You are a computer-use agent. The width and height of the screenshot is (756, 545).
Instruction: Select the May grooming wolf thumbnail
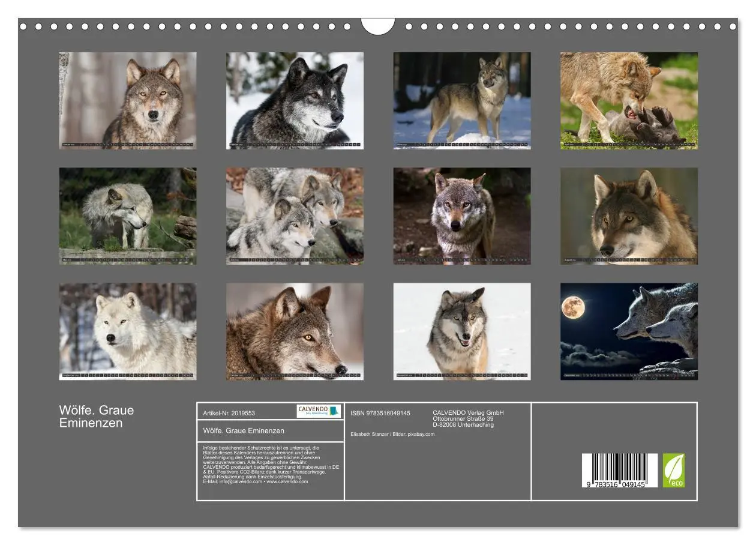coord(128,215)
